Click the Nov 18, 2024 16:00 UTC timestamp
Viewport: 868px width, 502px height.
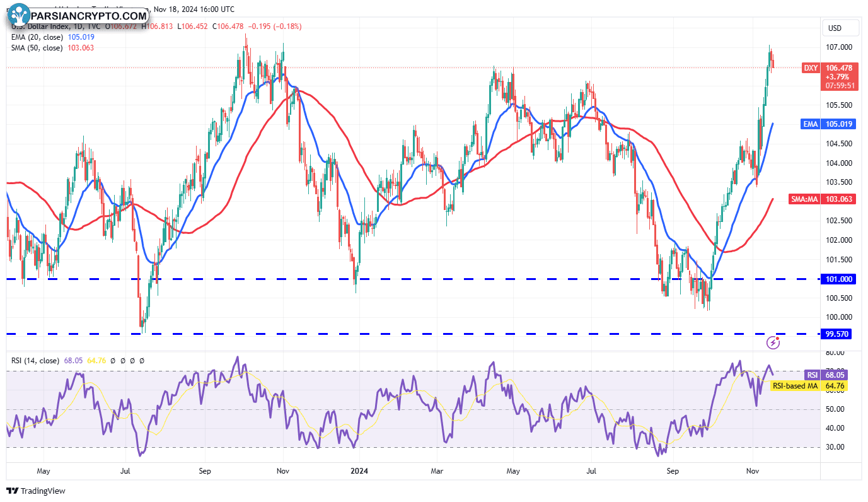pos(194,9)
